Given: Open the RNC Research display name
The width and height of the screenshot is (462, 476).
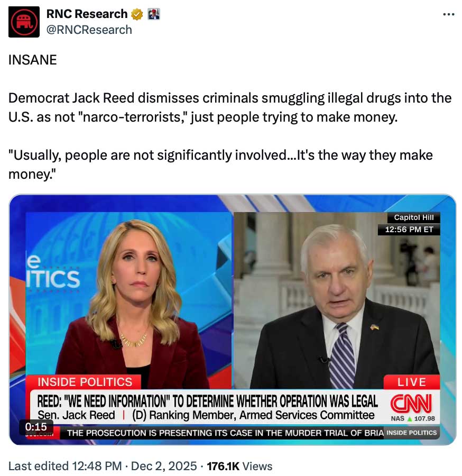Looking at the screenshot, I should (x=87, y=14).
